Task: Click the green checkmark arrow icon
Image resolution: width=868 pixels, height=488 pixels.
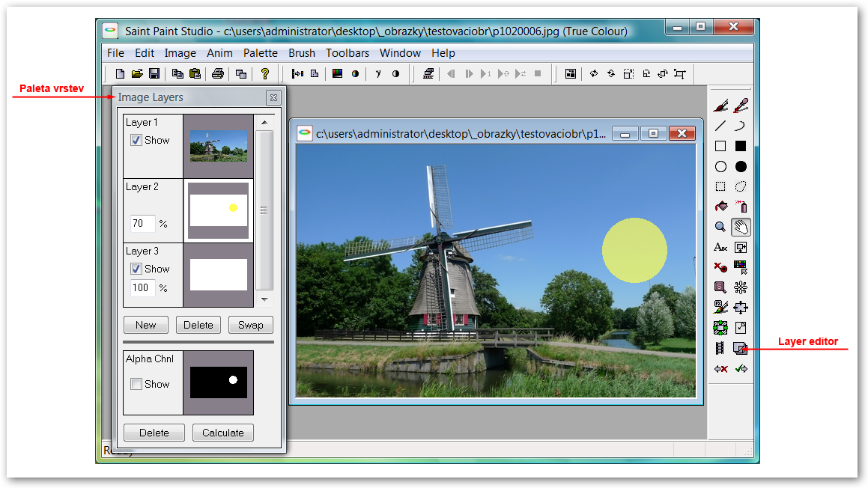Action: click(741, 368)
